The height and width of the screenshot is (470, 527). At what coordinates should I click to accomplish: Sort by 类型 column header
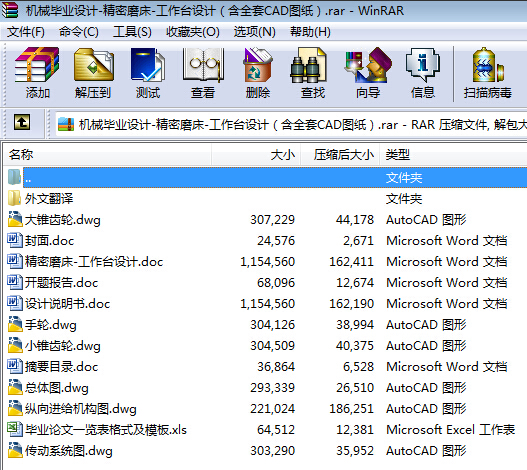point(454,155)
